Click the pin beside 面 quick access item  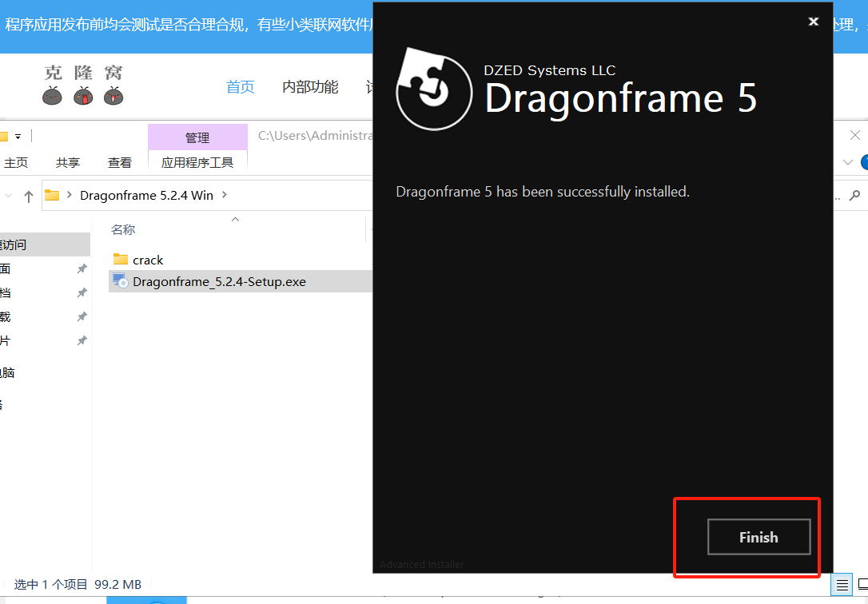(x=82, y=268)
